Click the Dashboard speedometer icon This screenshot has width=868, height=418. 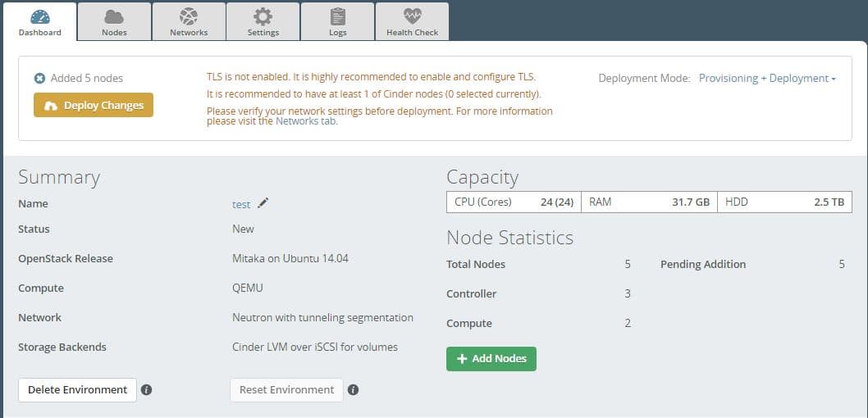pos(39,16)
